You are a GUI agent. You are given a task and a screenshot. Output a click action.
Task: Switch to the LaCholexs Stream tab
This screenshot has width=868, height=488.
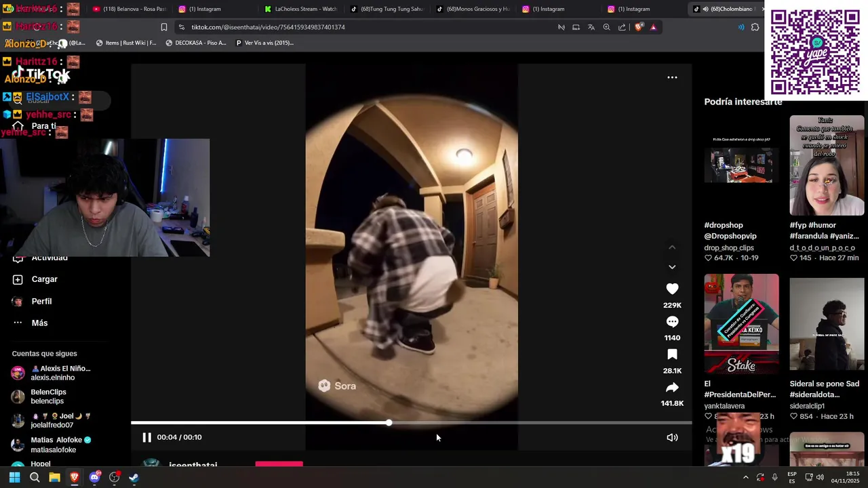[300, 9]
